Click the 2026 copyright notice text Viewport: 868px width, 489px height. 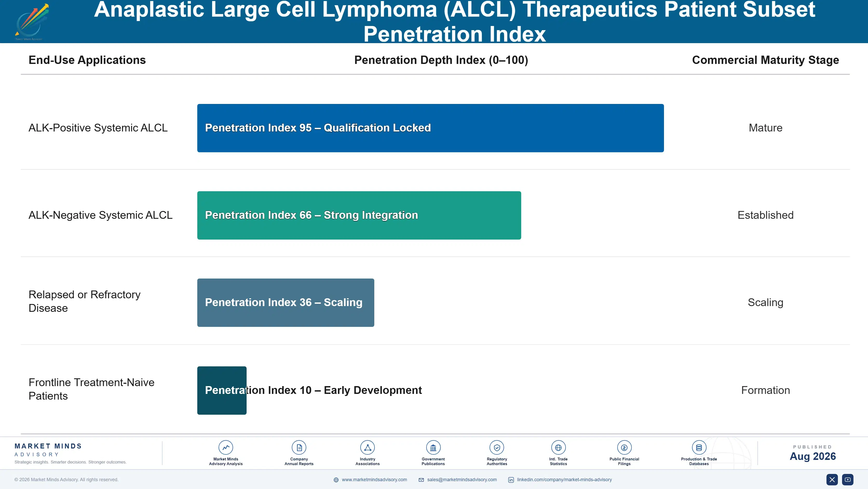[66, 480]
